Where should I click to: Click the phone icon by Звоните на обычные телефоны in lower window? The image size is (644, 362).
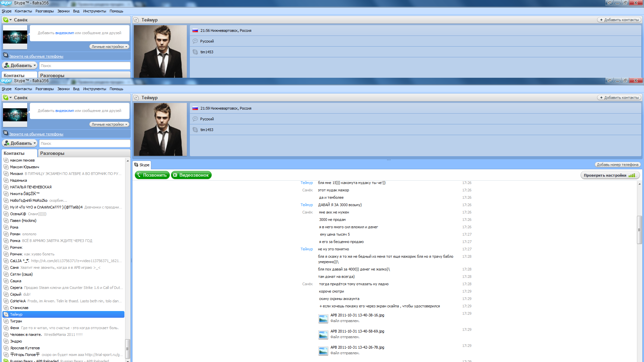6,133
